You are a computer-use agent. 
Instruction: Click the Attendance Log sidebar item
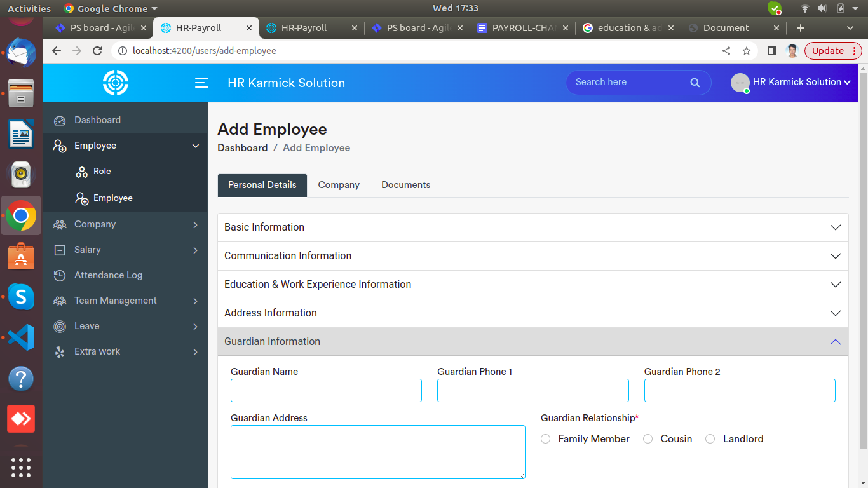[x=108, y=275]
